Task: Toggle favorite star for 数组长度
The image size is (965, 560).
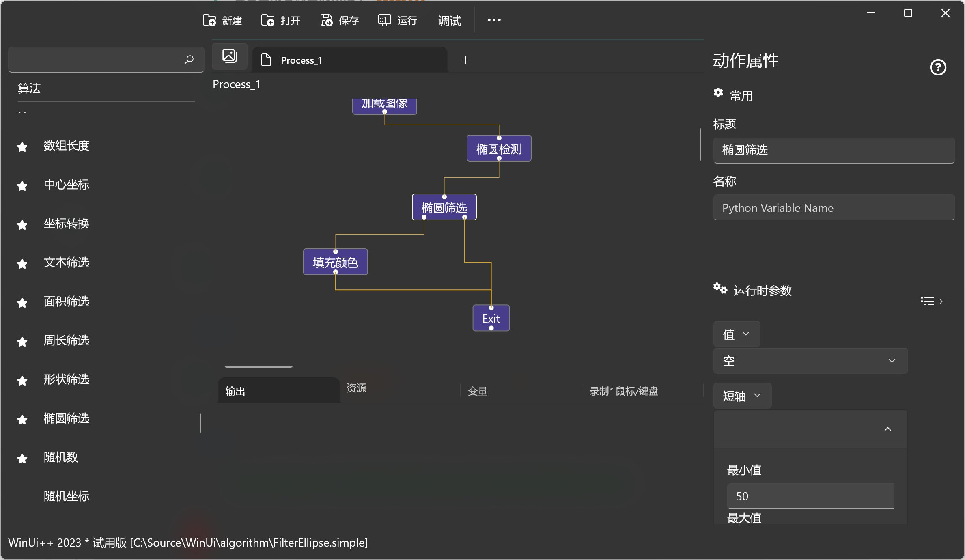Action: click(22, 146)
